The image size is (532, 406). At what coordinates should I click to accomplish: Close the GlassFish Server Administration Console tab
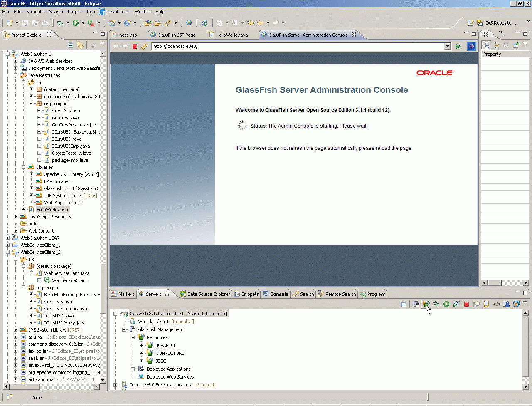(354, 35)
